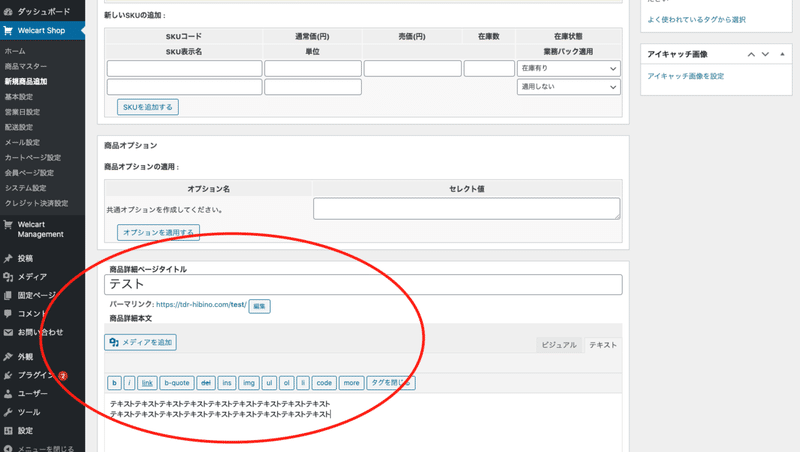Click the product detail title field テスト

[x=363, y=285]
